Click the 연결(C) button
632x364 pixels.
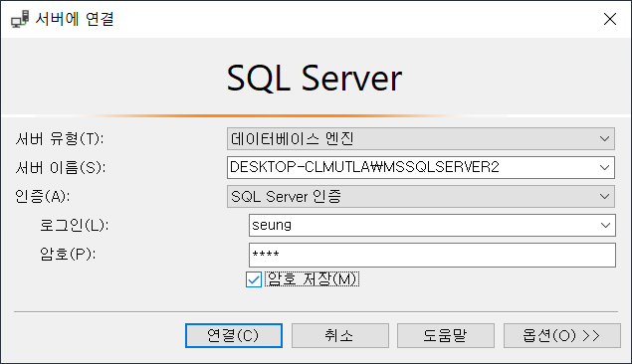234,335
